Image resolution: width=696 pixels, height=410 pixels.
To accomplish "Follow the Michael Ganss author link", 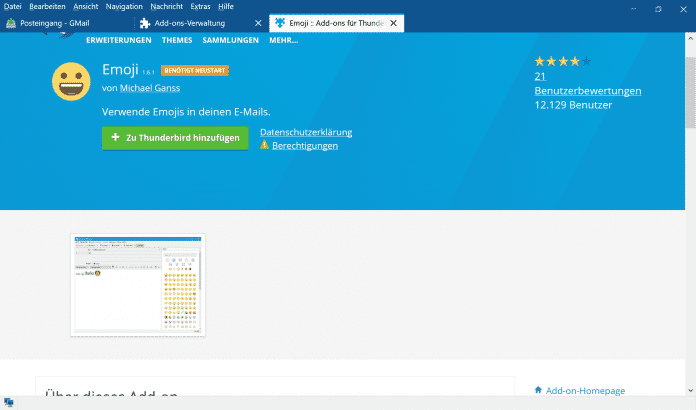I will tap(150, 89).
